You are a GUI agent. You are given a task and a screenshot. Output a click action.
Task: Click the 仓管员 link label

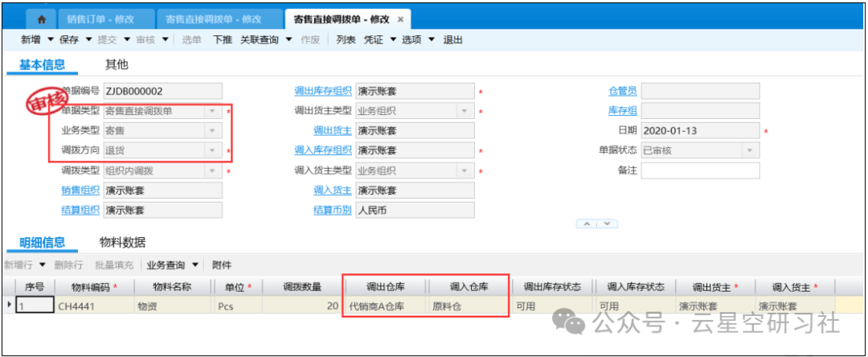tap(622, 91)
